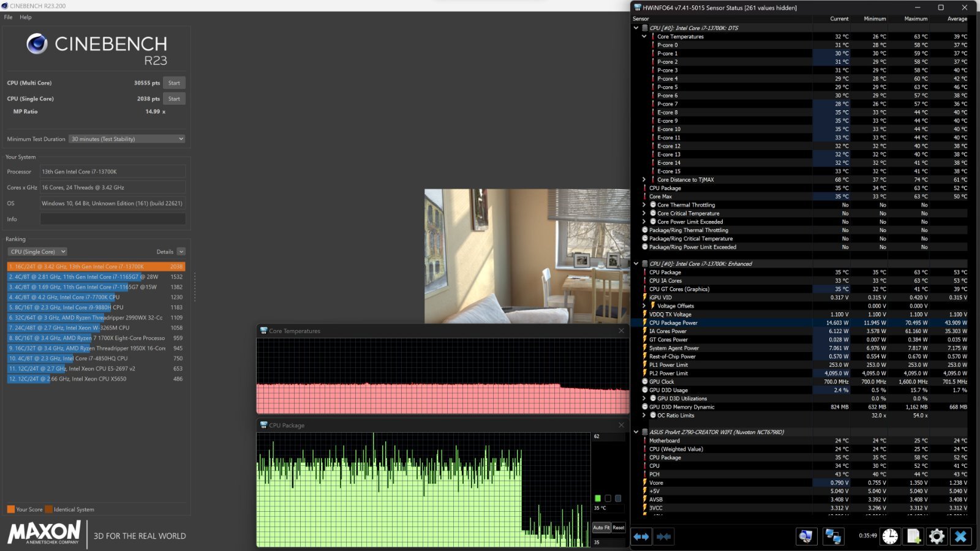Viewport: 980px width, 551px height.
Task: Click the graph minimum value field showing 35
Action: click(608, 542)
